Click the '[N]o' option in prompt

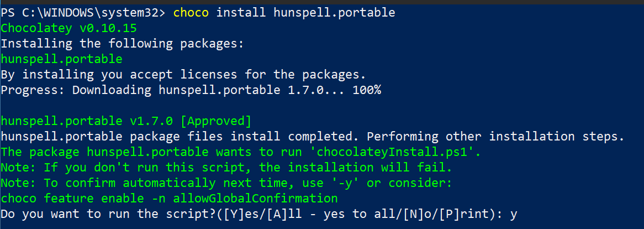point(409,214)
